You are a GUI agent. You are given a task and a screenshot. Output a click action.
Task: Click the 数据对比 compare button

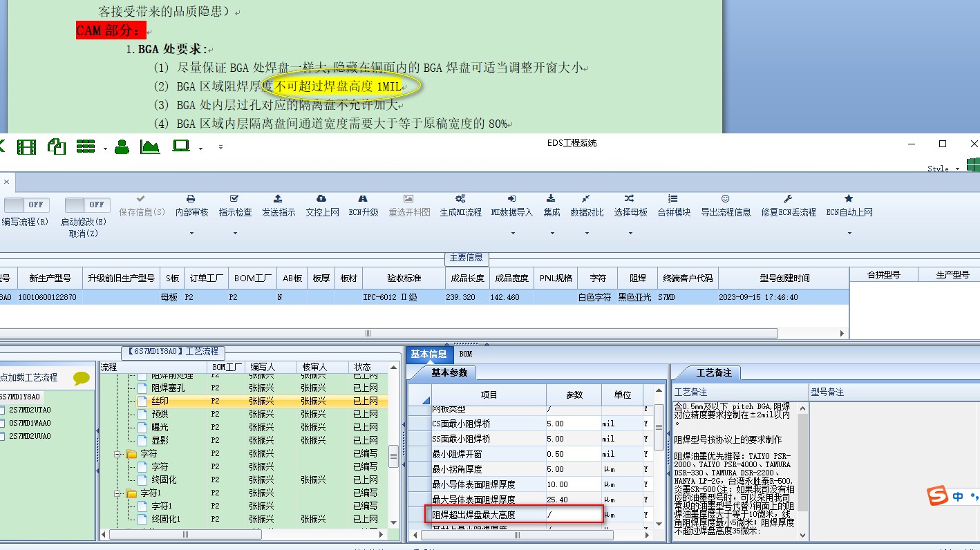[587, 206]
